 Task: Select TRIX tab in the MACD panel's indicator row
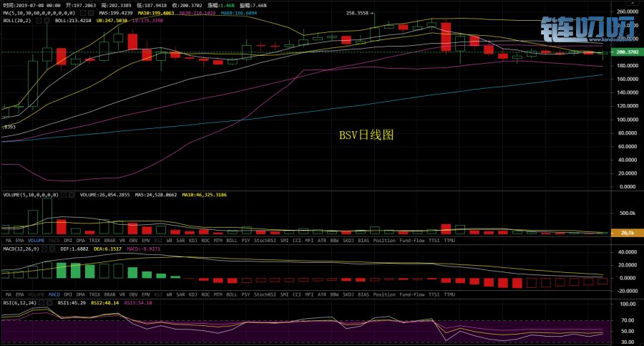(94, 294)
